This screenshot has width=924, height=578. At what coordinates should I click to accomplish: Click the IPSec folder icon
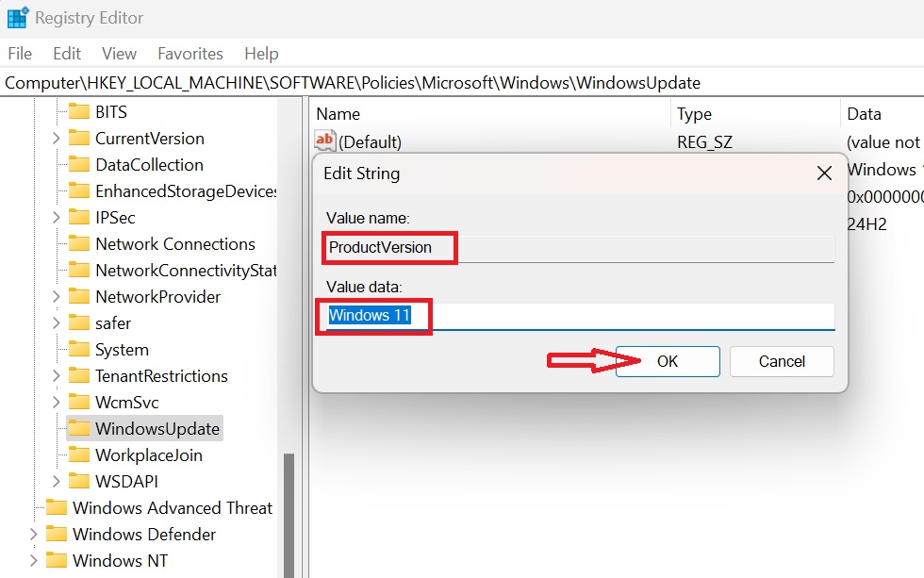pos(79,218)
